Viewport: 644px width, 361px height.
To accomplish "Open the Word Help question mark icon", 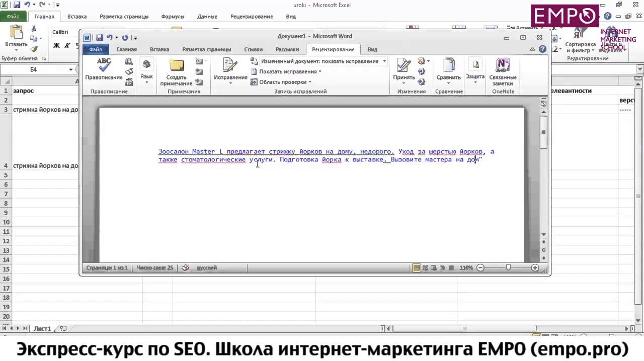I will [542, 49].
